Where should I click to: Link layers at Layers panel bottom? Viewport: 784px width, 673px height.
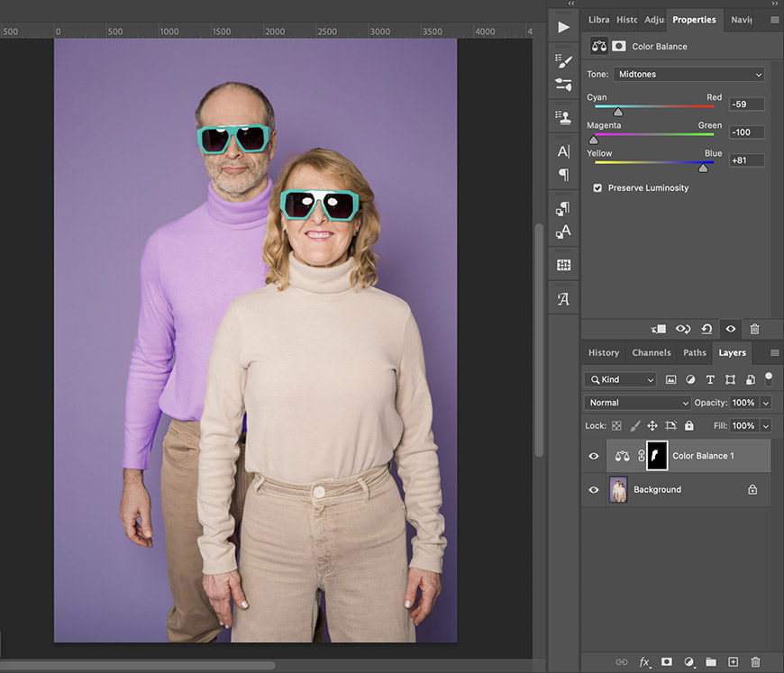point(622,662)
